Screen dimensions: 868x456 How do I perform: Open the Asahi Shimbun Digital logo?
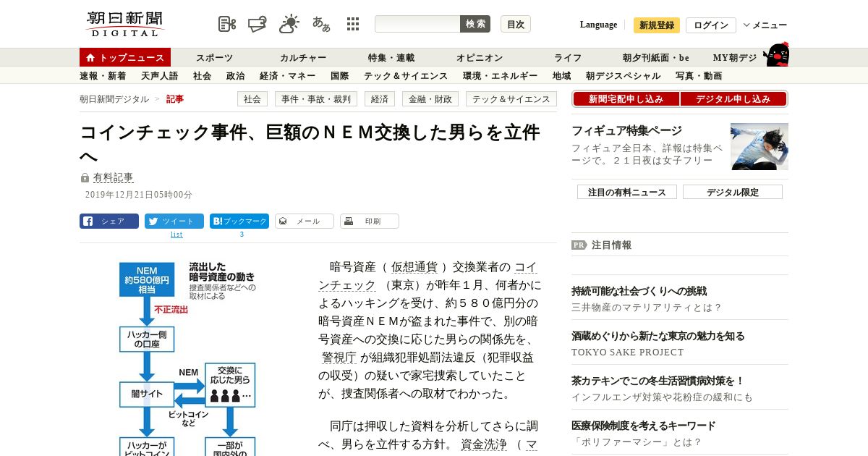125,24
